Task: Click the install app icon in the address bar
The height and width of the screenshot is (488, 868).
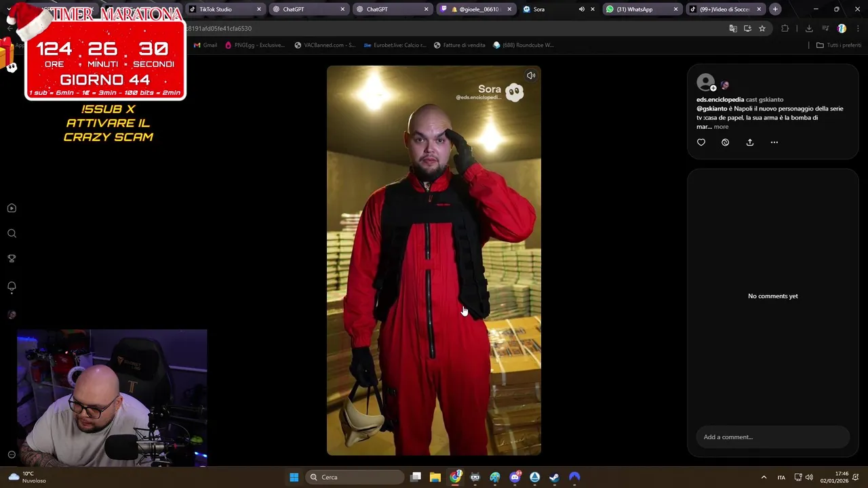Action: [747, 28]
